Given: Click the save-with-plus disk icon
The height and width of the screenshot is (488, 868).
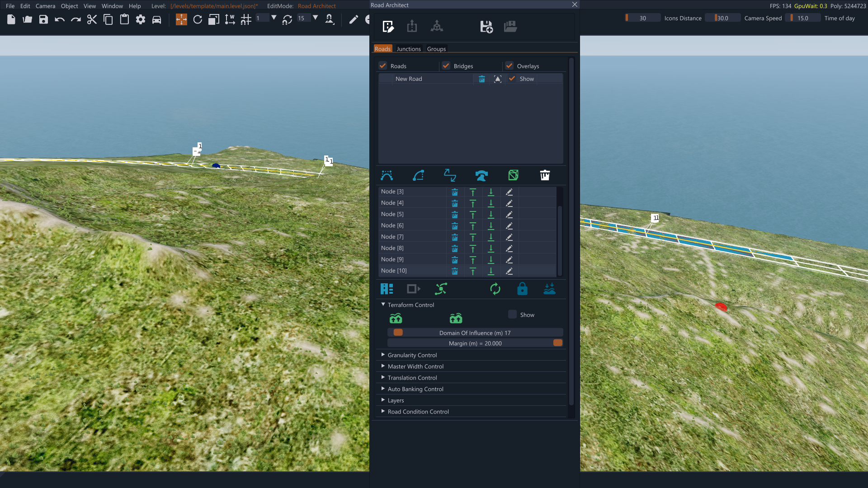Looking at the screenshot, I should [x=486, y=27].
